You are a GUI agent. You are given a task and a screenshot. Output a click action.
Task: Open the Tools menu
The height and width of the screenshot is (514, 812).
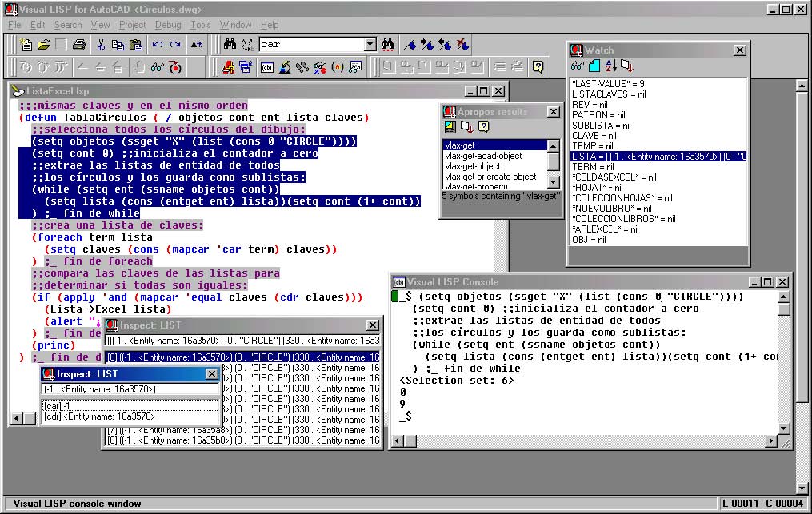coord(201,25)
